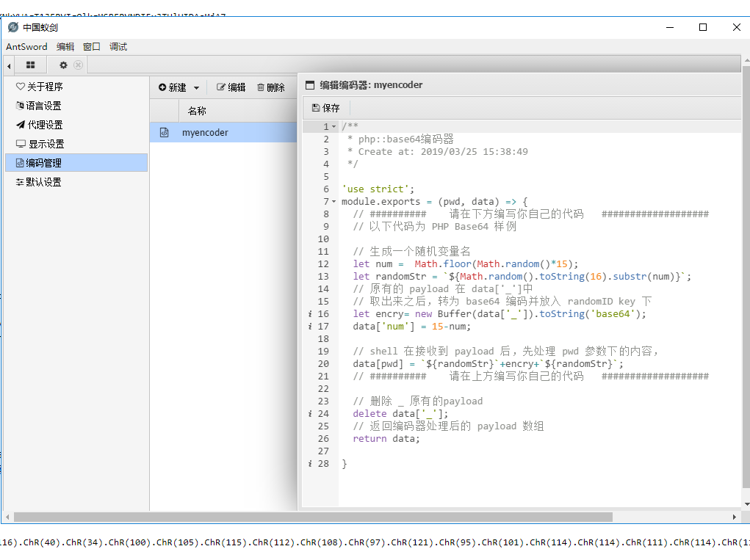Open the grid home view icon
The width and height of the screenshot is (750, 560).
coord(31,65)
